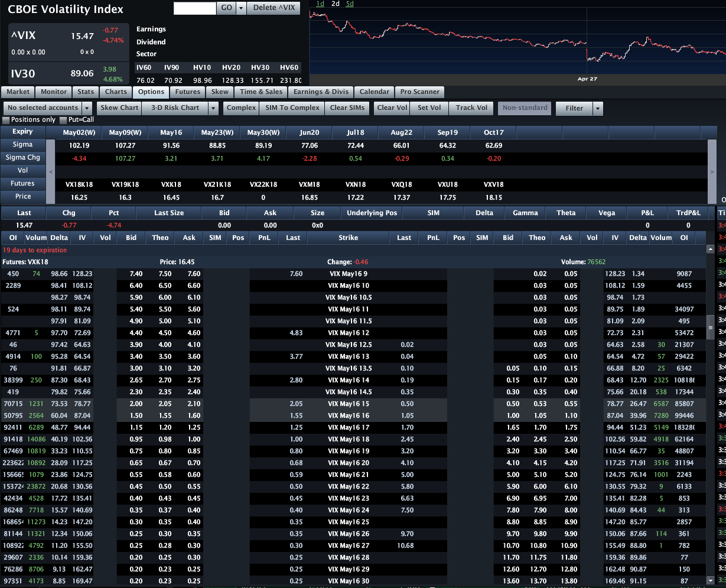This screenshot has height=588, width=726.
Task: Enable the Put=Call checkbox
Action: pyautogui.click(x=63, y=120)
